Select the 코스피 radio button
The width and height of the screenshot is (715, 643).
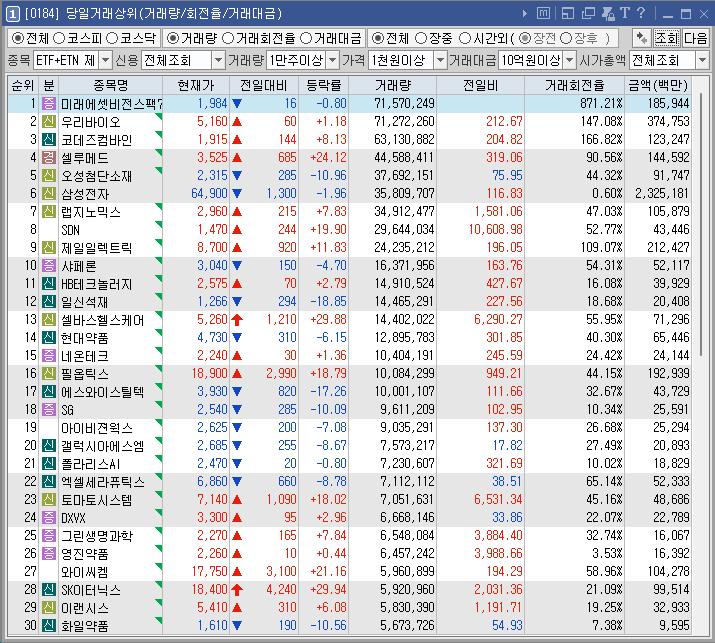point(59,38)
